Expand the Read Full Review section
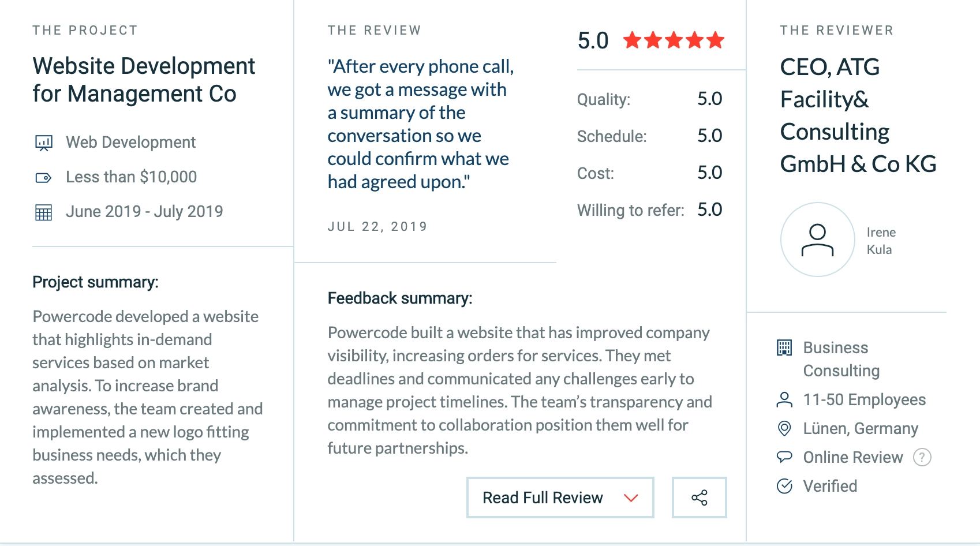The width and height of the screenshot is (980, 546). (543, 497)
